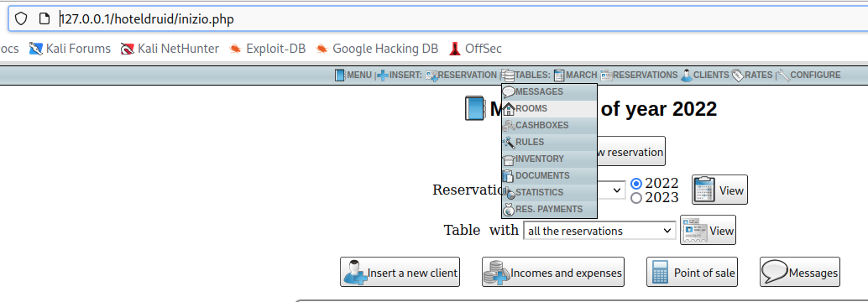Click the RESERVATIONS table link
Viewport: 868px width, 302px height.
pos(645,75)
